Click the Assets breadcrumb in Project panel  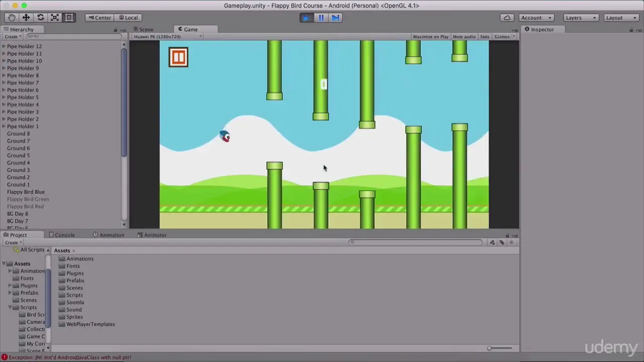click(x=62, y=250)
